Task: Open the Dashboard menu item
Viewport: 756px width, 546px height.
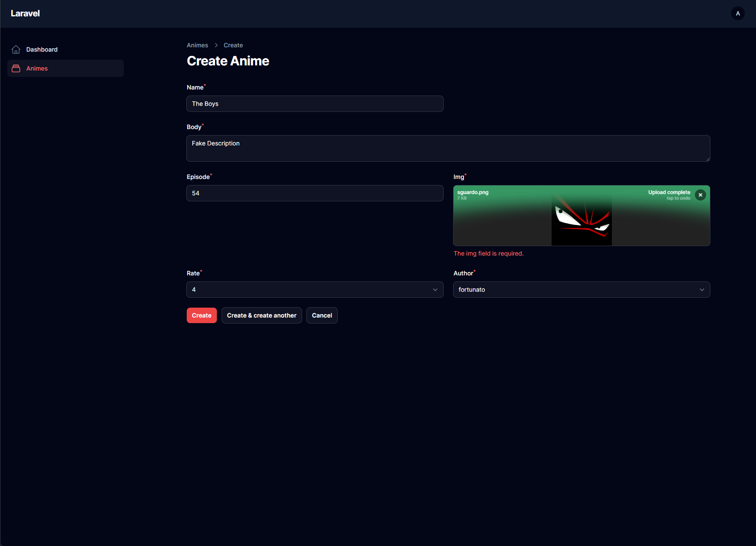Action: pos(42,49)
